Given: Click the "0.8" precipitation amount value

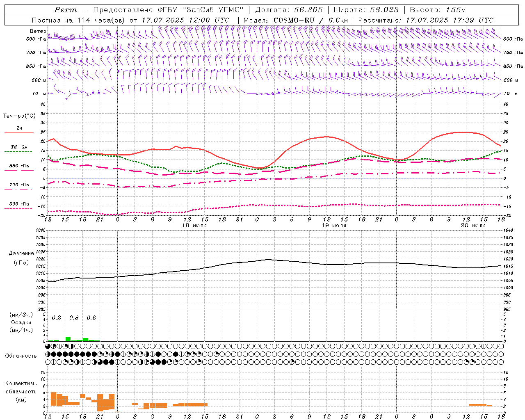Looking at the screenshot, I should [x=74, y=318].
